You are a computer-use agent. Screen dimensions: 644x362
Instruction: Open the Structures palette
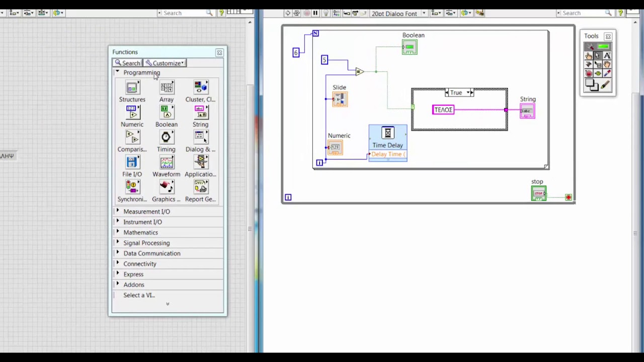tap(132, 88)
